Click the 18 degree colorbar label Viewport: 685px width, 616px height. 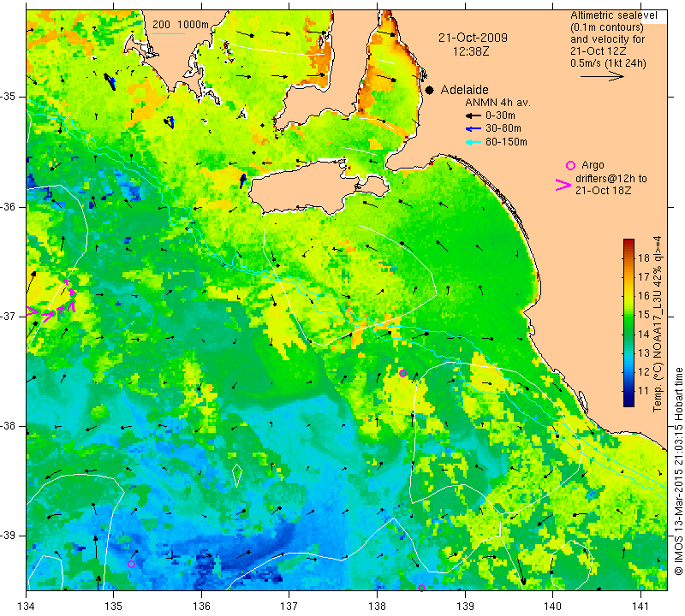pos(644,258)
